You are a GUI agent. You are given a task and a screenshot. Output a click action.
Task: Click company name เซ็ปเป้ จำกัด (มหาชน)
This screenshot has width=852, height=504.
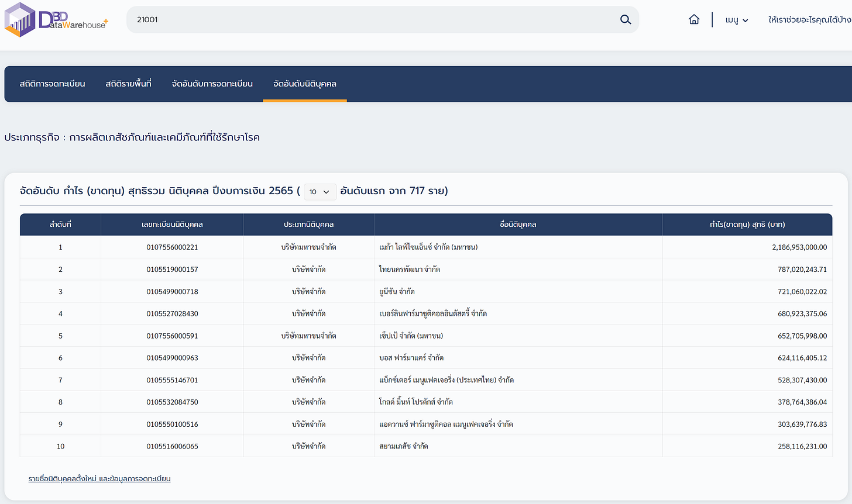click(x=411, y=336)
